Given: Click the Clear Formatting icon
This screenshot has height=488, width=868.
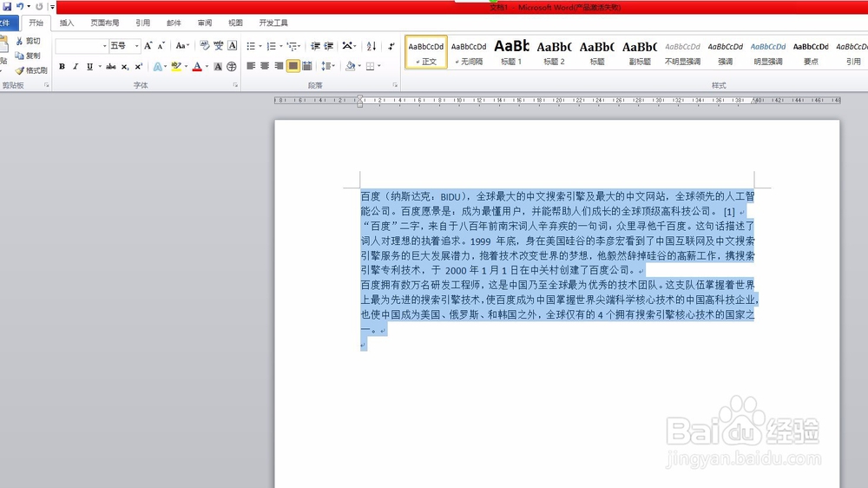Looking at the screenshot, I should [205, 45].
